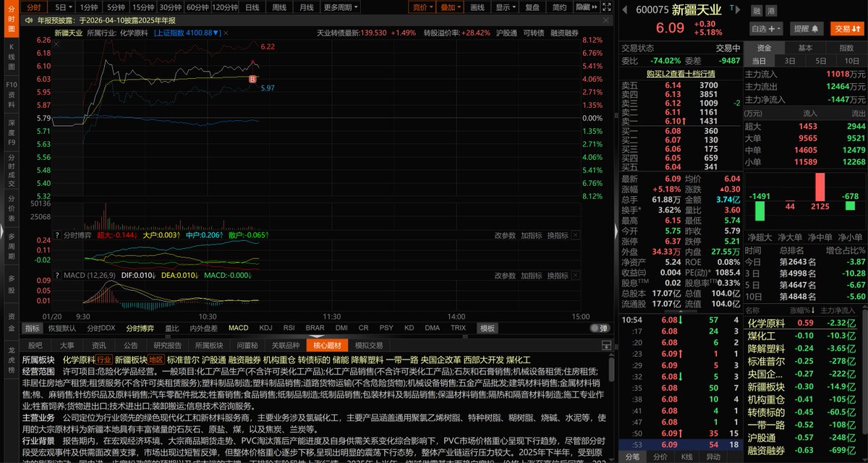Click the 行业 tag next to 化学原料
868x463 pixels.
(x=104, y=360)
